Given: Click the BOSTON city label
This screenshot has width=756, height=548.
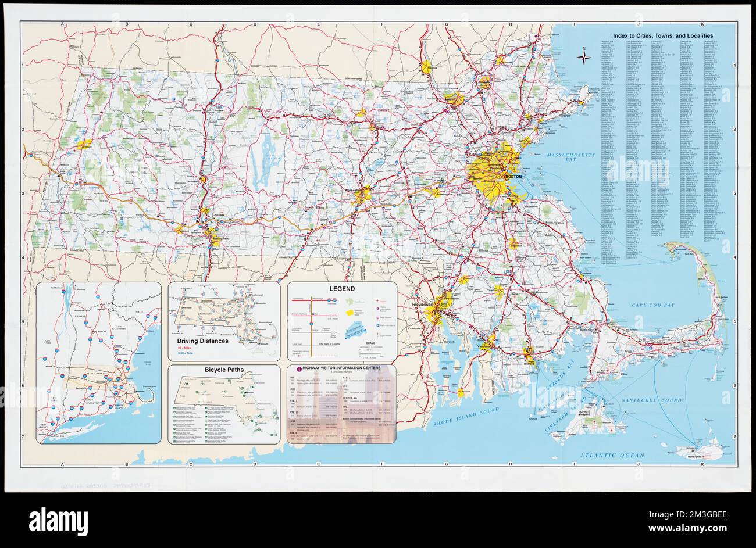Looking at the screenshot, I should pos(514,177).
